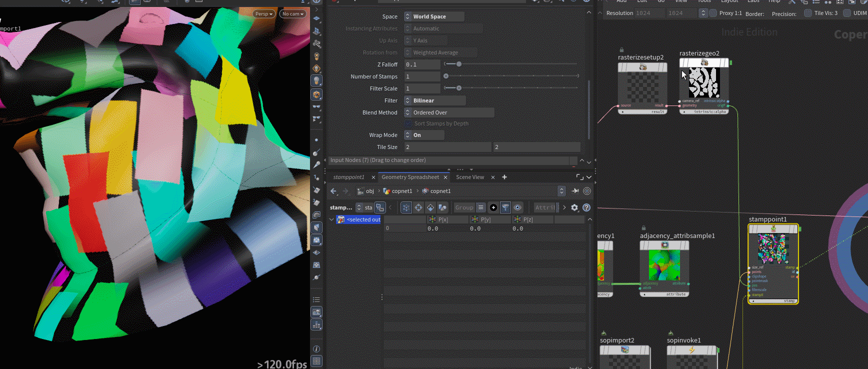Show detail attributes in the spreadsheet
Image resolution: width=868 pixels, height=369 pixels.
coord(442,207)
